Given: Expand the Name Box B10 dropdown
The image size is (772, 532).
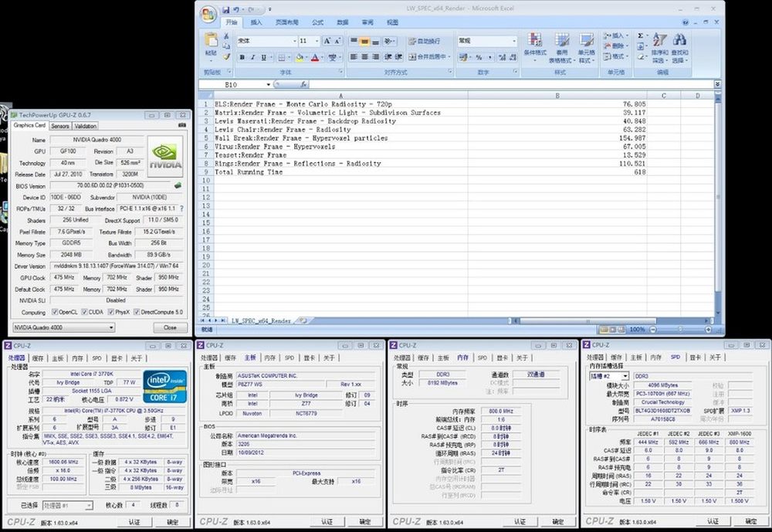Looking at the screenshot, I should point(269,85).
